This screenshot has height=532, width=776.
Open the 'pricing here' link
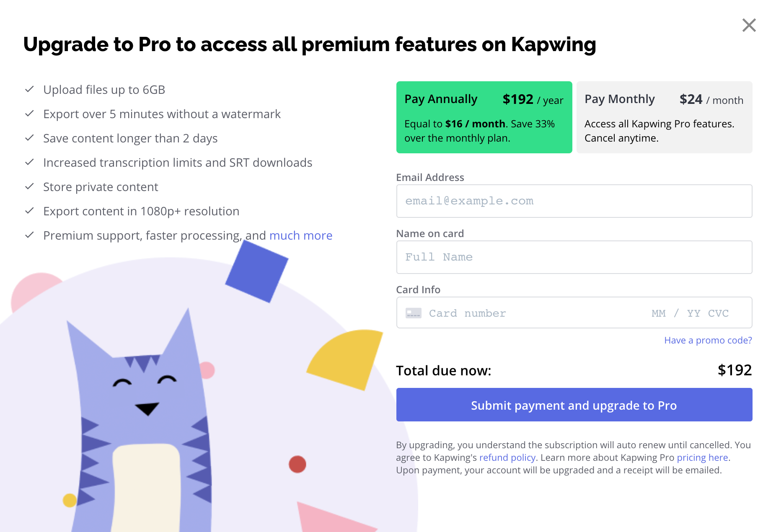(702, 457)
